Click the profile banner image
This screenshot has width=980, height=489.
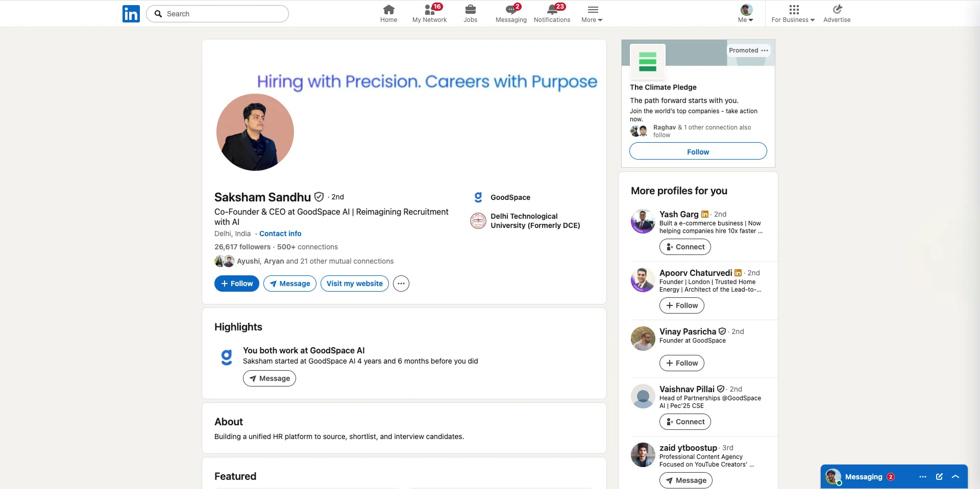404,89
